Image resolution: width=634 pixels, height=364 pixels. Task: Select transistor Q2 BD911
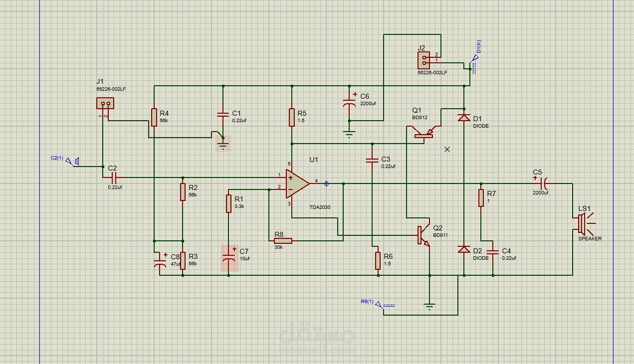423,234
